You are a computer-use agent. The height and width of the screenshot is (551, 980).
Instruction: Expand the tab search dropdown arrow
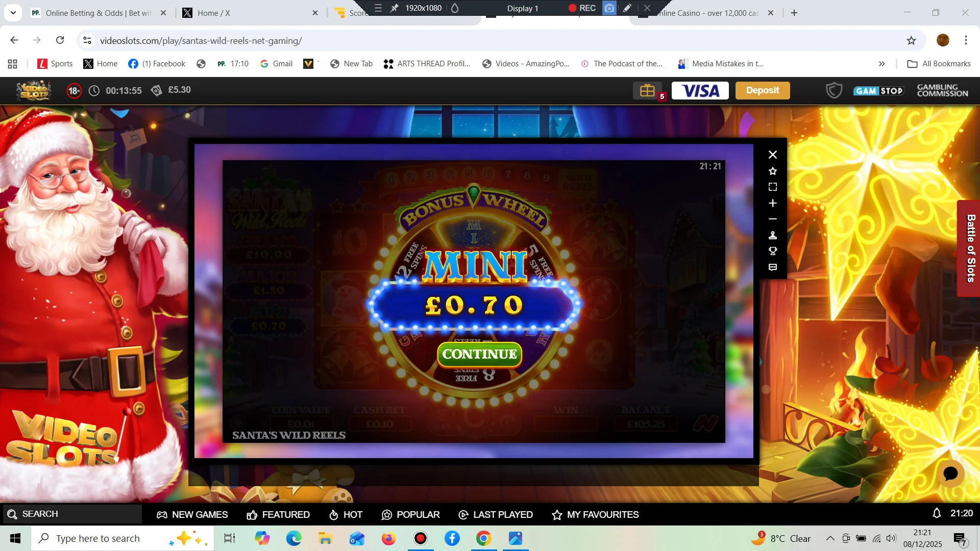pyautogui.click(x=13, y=13)
